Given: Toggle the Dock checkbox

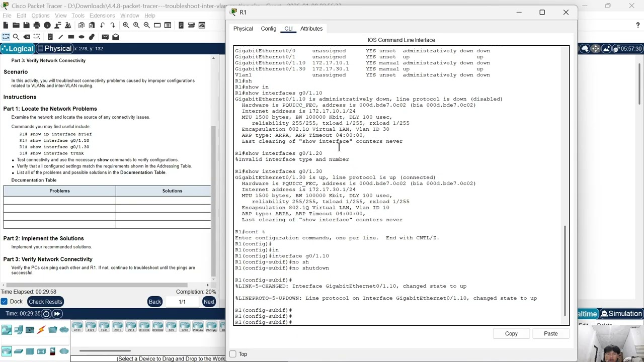Looking at the screenshot, I should click(4, 302).
